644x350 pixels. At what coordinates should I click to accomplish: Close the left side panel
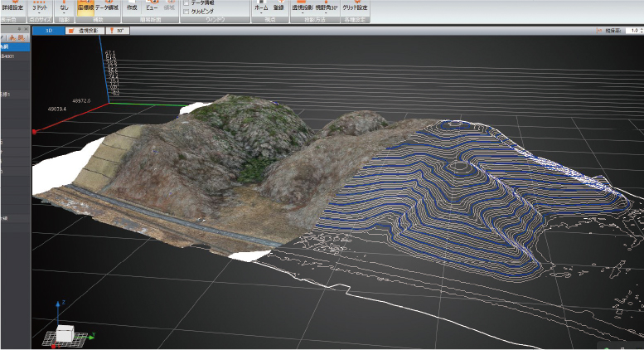[x=26, y=29]
